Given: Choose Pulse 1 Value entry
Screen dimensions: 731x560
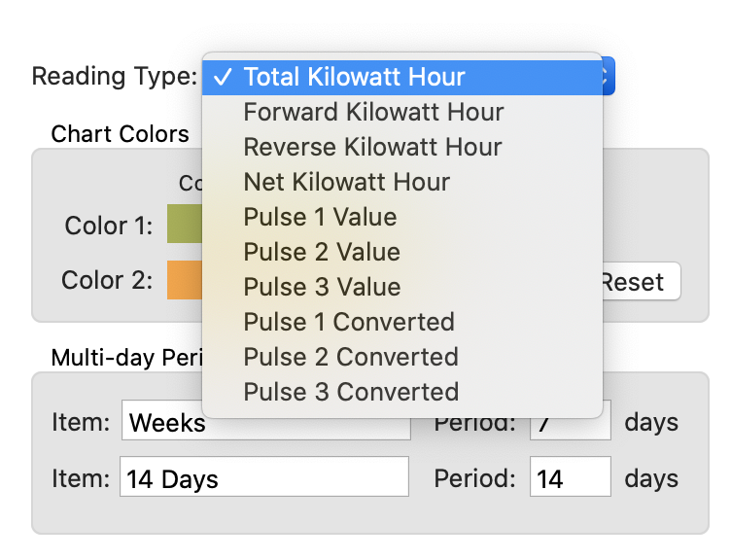Looking at the screenshot, I should [x=320, y=217].
